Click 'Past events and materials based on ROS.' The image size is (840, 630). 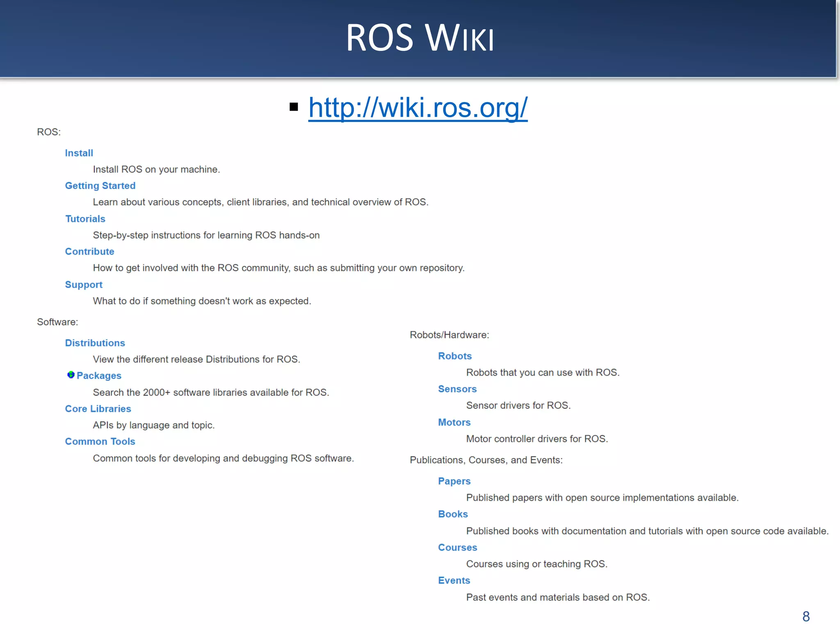558,597
